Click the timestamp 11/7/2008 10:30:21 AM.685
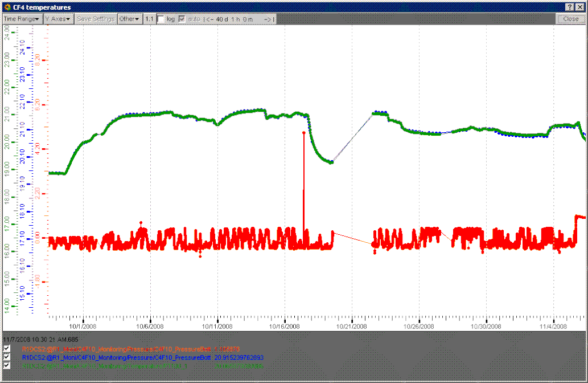588x383 pixels. (41, 340)
